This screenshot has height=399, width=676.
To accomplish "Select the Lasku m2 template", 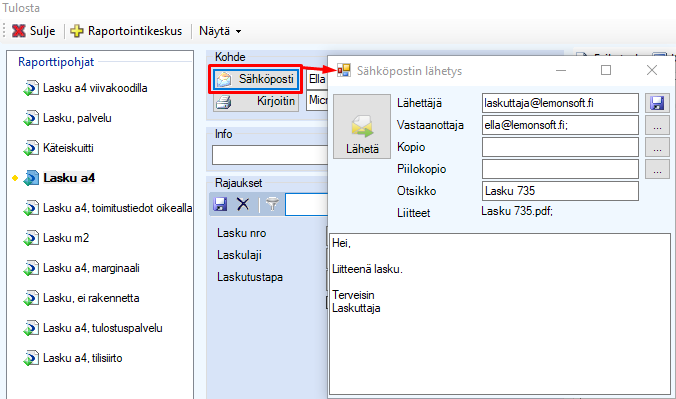I will pyautogui.click(x=56, y=238).
